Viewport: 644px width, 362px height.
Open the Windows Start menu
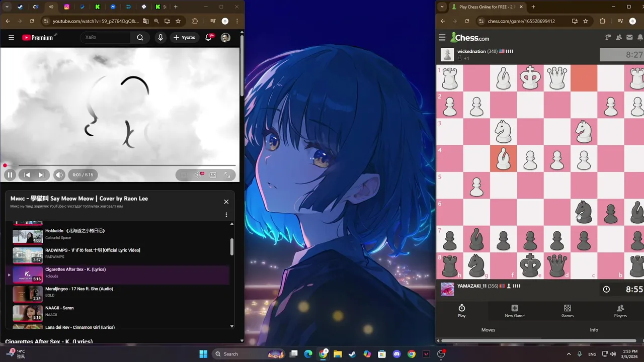pos(203,354)
